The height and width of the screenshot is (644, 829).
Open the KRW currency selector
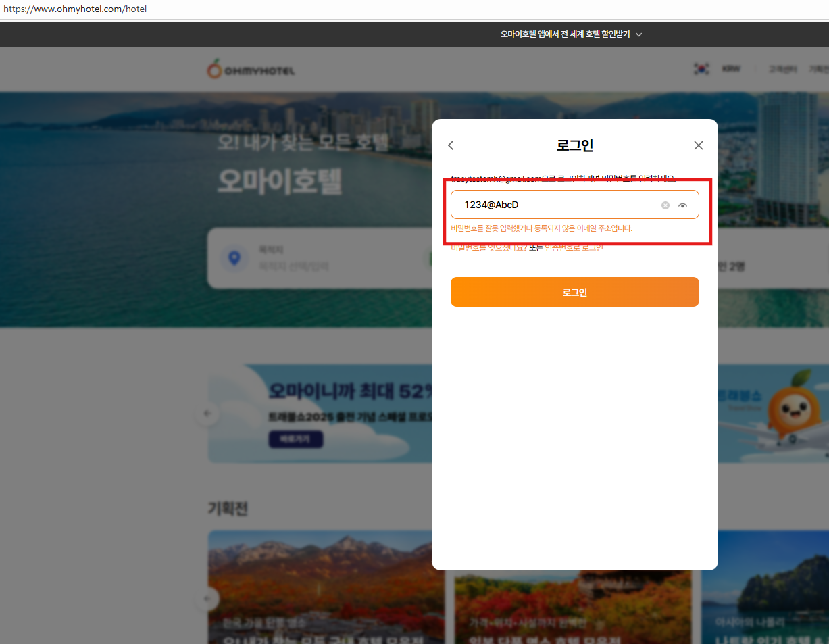coord(731,69)
